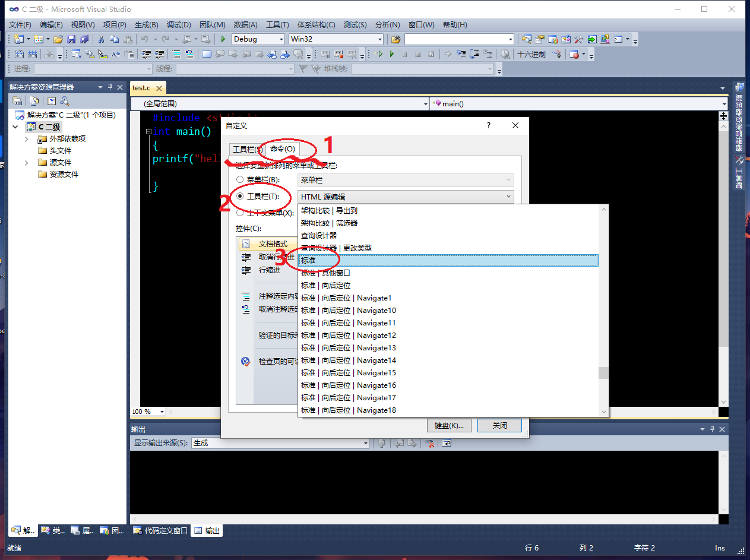Click the dropdown list scrollbar thumb

(603, 373)
